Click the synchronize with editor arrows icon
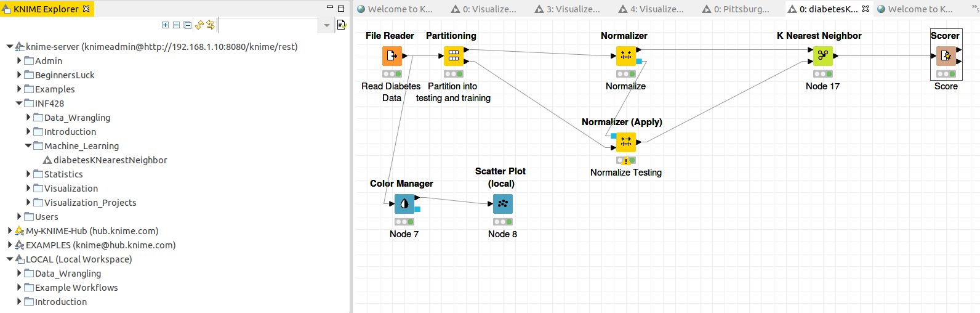This screenshot has width=980, height=313. 211,25
